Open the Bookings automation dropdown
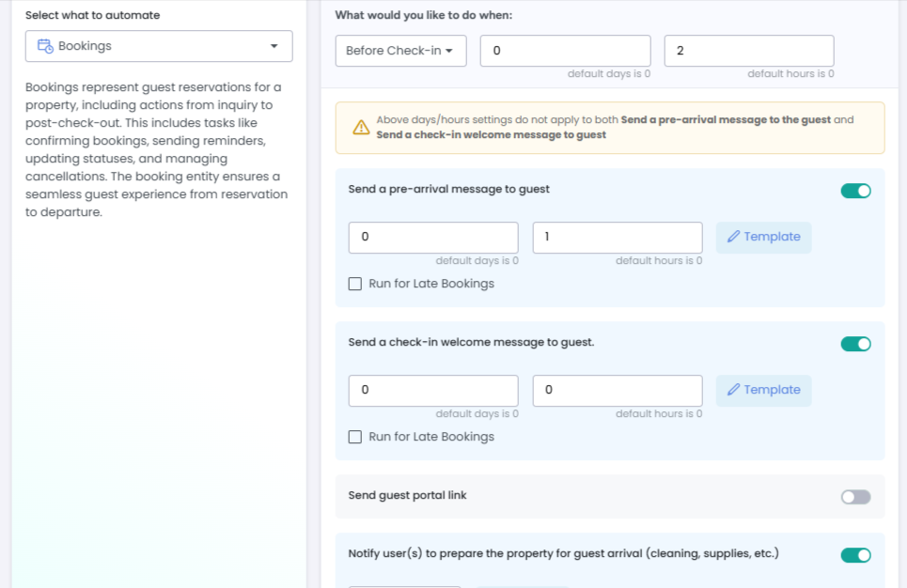 point(159,46)
